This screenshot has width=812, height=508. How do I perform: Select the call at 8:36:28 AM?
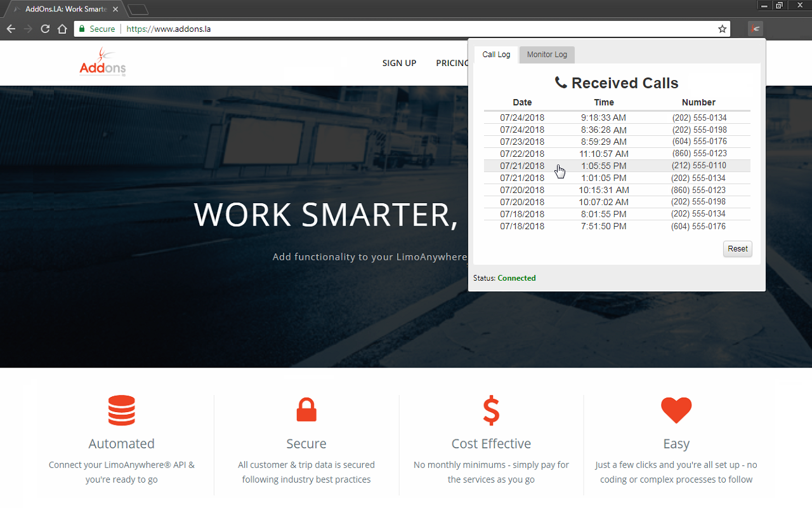pyautogui.click(x=617, y=130)
